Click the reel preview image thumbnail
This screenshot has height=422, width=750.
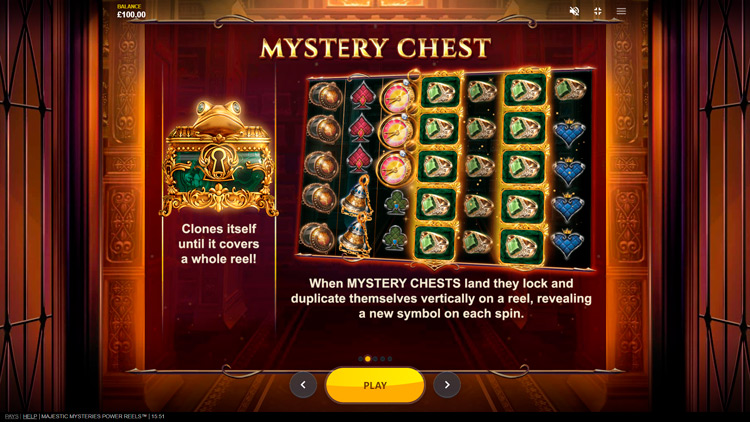(x=445, y=168)
